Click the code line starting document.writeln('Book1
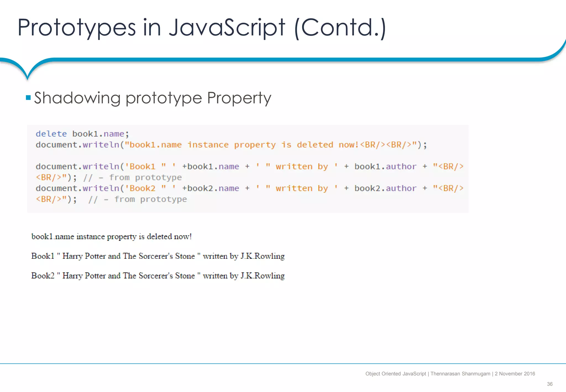 pos(250,166)
